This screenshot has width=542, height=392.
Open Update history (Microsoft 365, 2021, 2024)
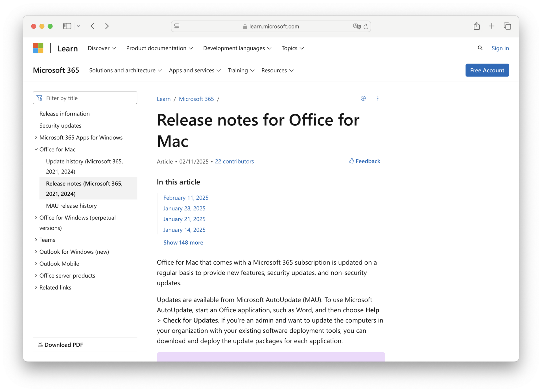click(x=84, y=166)
